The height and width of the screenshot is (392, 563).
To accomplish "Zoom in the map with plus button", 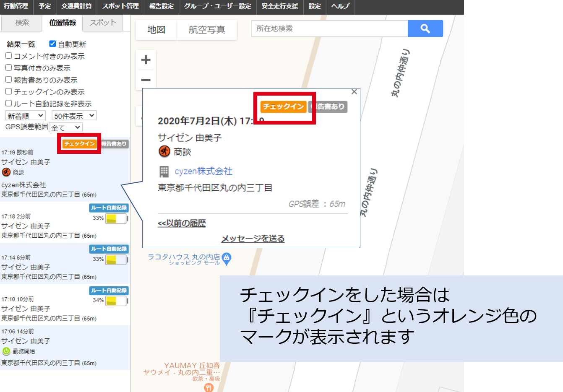I will click(146, 60).
